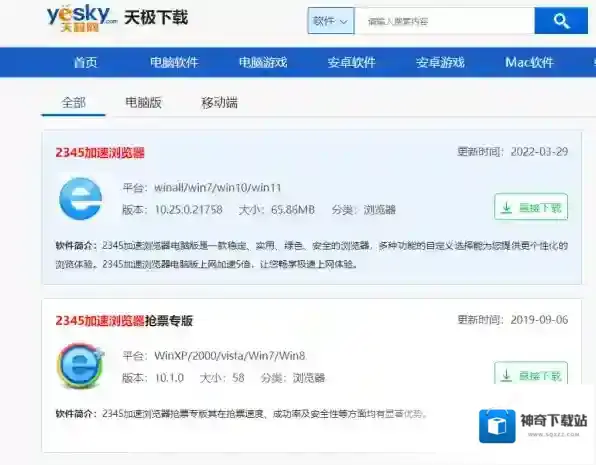This screenshot has height=465, width=596.
Task: Click the platform text WinXP/2000/vista/Win7/Win8
Action: tap(230, 356)
